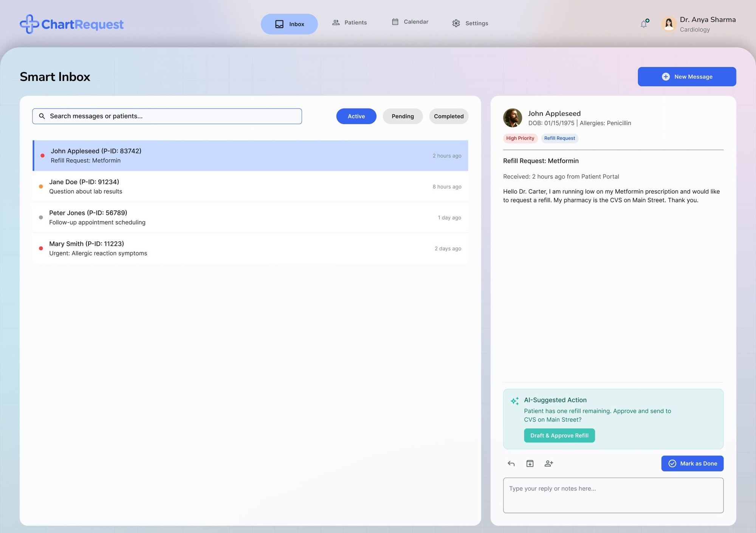The height and width of the screenshot is (533, 756).
Task: Click the reply or notes text box
Action: (x=613, y=496)
